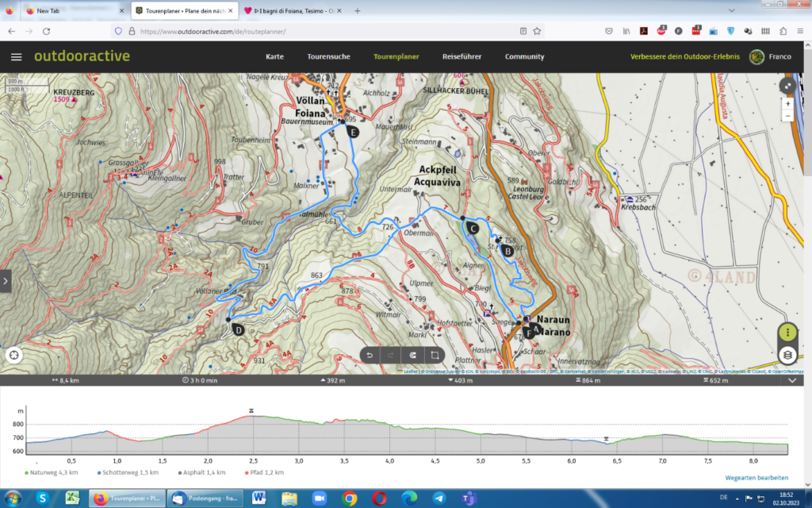Image resolution: width=812 pixels, height=508 pixels.
Task: Zoom in on the map
Action: [787, 104]
